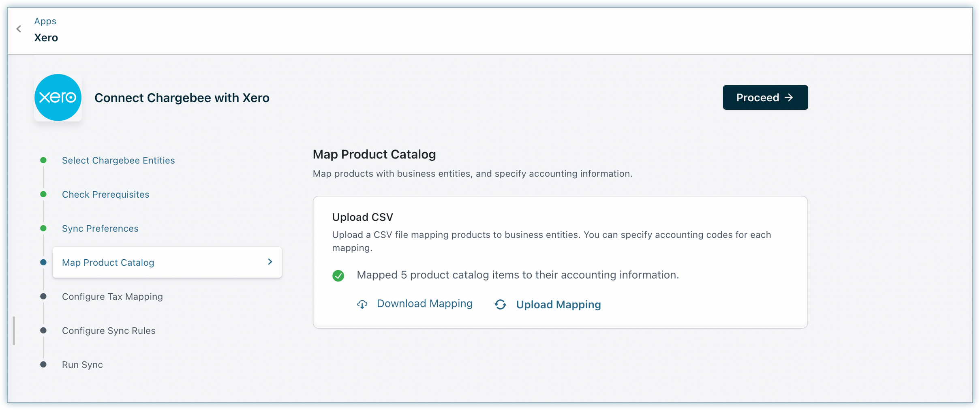The image size is (980, 410).
Task: Click the arrow icon inside Proceed
Action: pyautogui.click(x=789, y=98)
